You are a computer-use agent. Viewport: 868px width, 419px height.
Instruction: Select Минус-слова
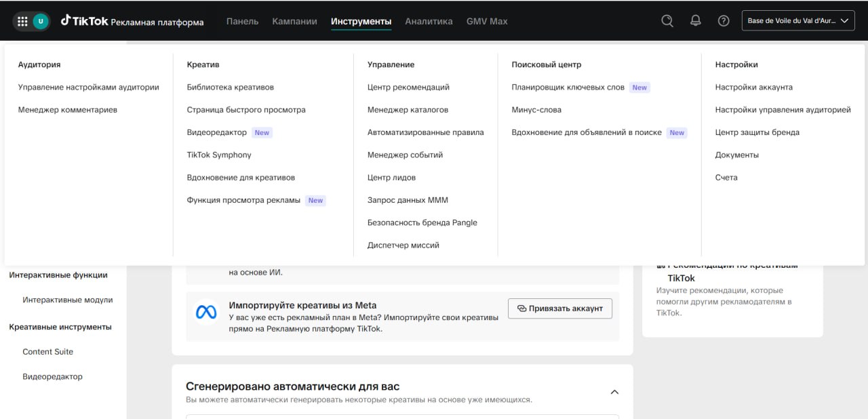pyautogui.click(x=536, y=110)
